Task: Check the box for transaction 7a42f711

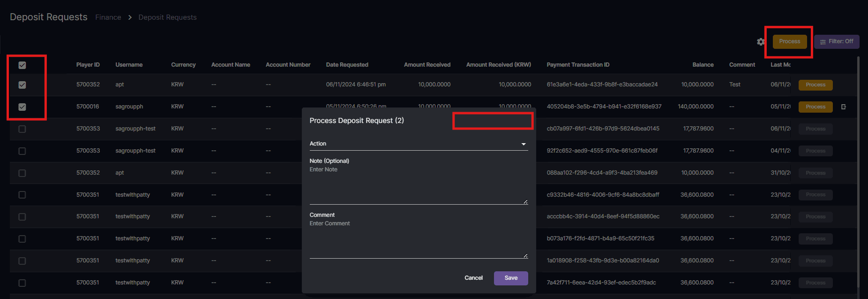Action: (x=22, y=283)
